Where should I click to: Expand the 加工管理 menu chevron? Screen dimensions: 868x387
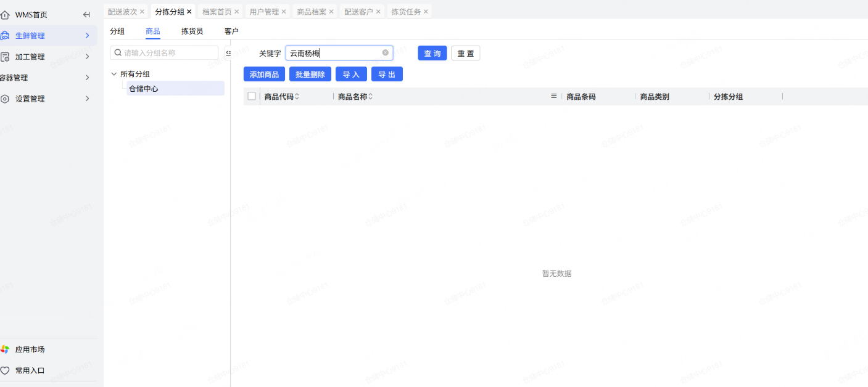point(87,57)
